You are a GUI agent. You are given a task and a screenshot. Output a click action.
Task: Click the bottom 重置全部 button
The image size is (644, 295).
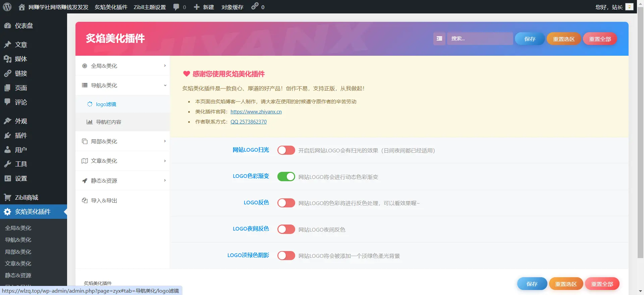(602, 284)
